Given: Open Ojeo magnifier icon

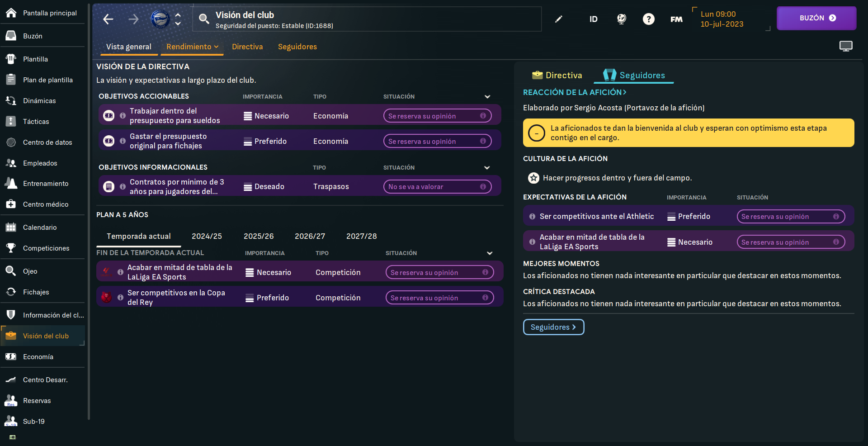Looking at the screenshot, I should point(11,271).
